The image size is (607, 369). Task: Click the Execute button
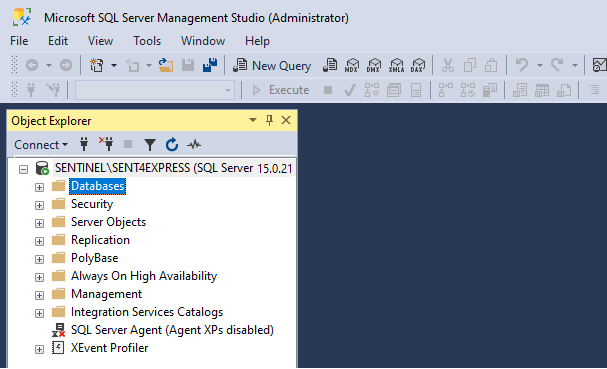[281, 90]
